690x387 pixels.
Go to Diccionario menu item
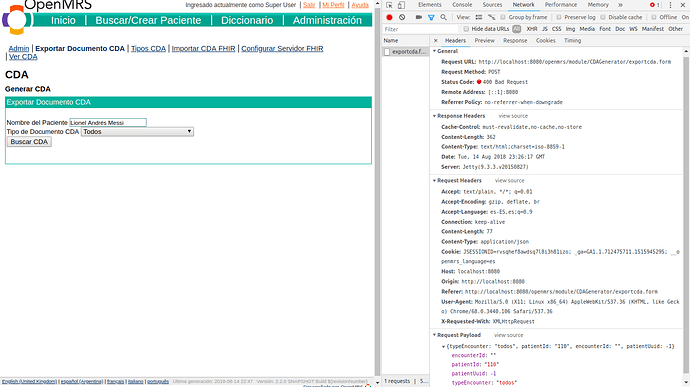(x=247, y=20)
